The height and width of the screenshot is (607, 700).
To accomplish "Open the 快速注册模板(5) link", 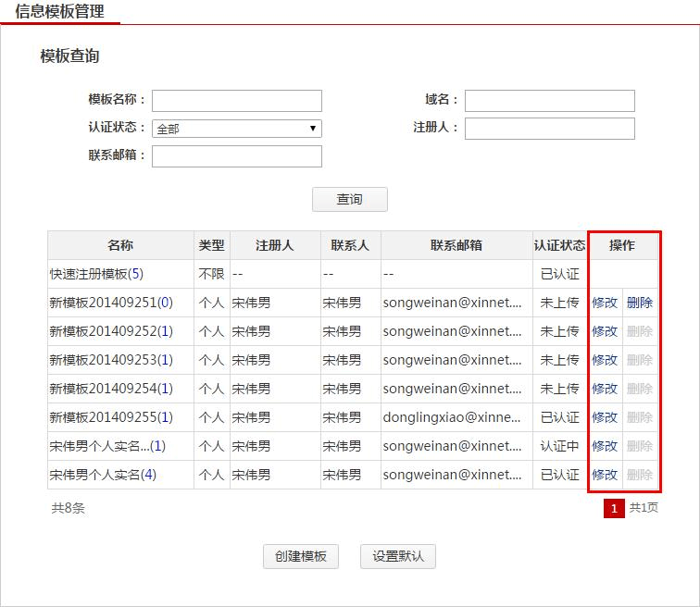I will coord(96,274).
